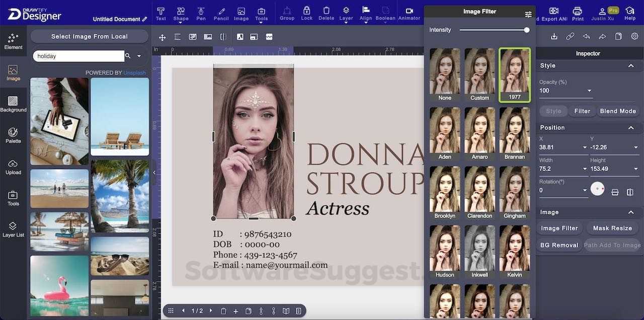The height and width of the screenshot is (320, 644).
Task: Click the BG Removal button
Action: tap(559, 245)
